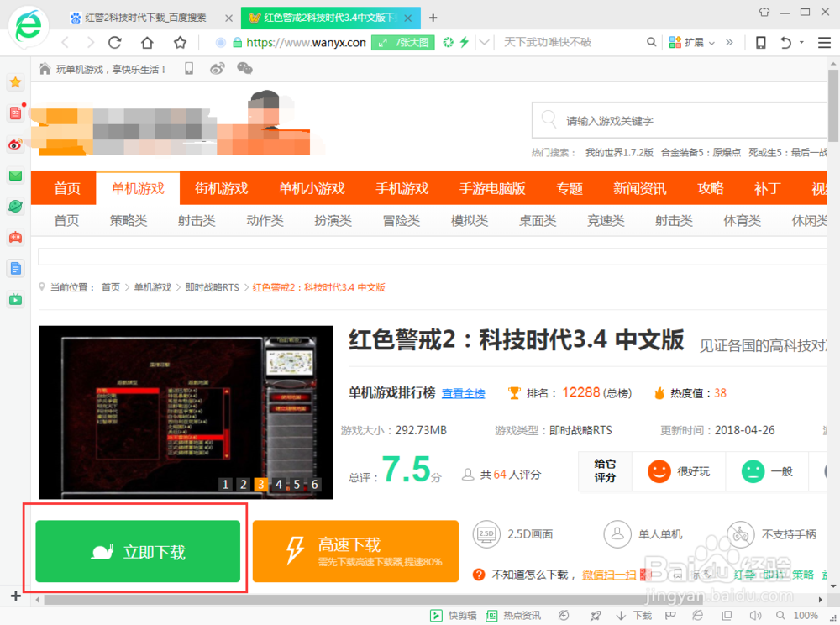The image size is (840, 625).
Task: Open Weibo icon in left sidebar
Action: pos(15,144)
